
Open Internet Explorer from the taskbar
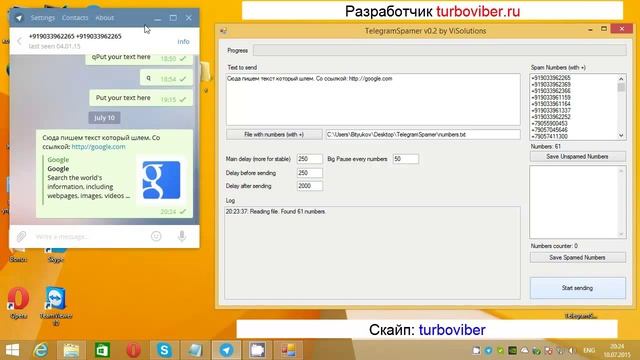coord(41,350)
